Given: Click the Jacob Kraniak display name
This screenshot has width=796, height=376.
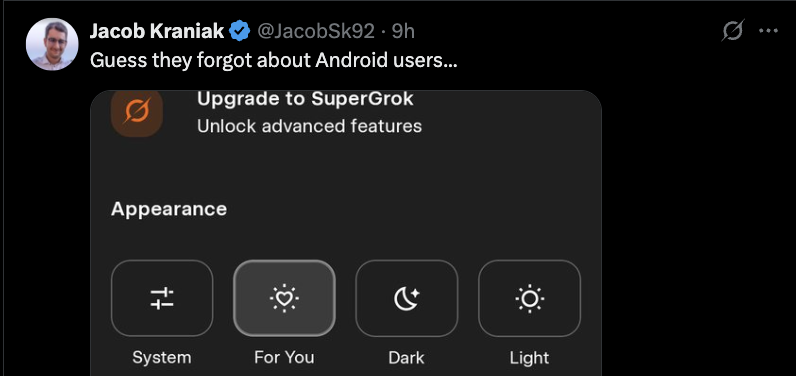Looking at the screenshot, I should click(x=157, y=31).
